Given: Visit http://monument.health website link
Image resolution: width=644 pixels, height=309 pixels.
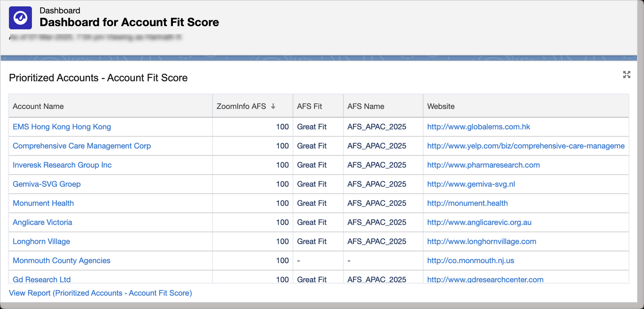Looking at the screenshot, I should [467, 203].
